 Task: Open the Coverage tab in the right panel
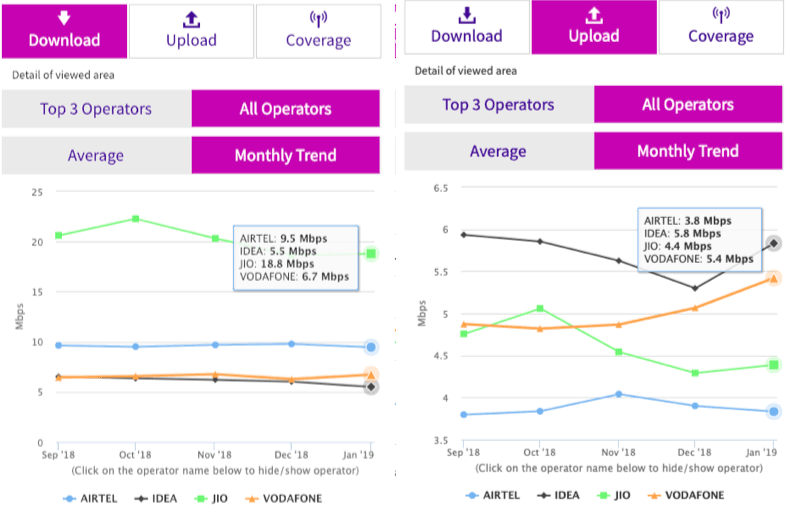click(x=721, y=27)
